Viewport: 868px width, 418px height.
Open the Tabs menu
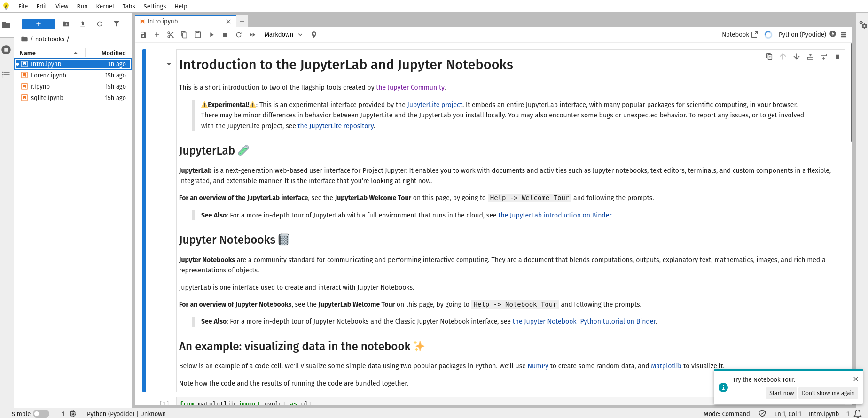[x=129, y=6]
